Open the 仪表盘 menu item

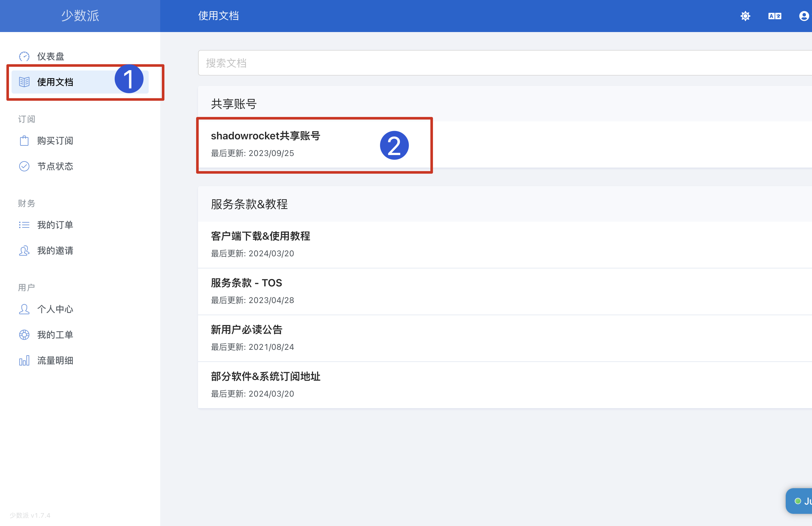tap(51, 56)
